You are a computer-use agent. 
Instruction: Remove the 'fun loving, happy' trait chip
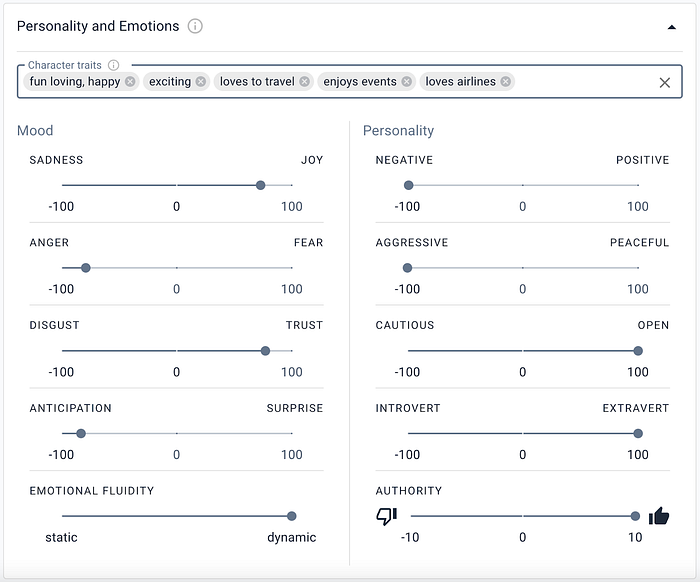[130, 82]
